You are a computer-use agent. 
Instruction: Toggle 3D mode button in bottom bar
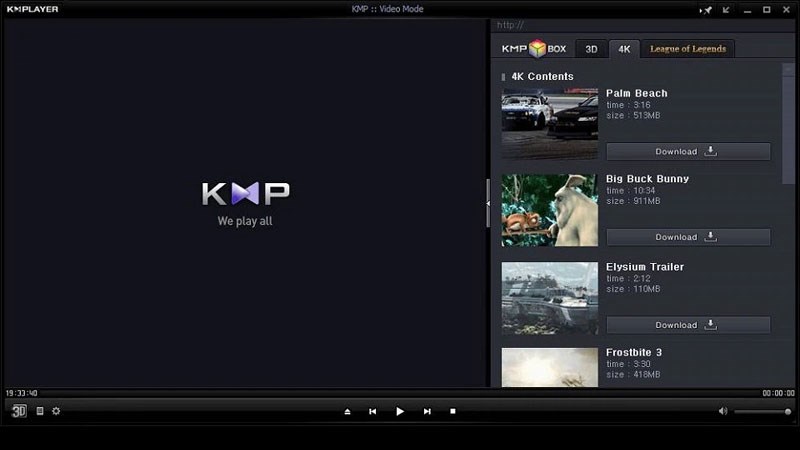tap(19, 411)
